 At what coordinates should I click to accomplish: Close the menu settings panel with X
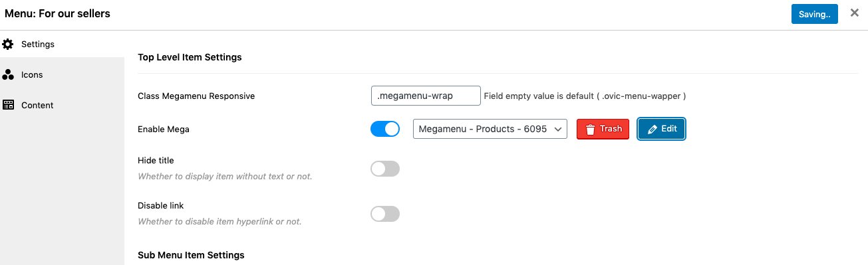855,13
